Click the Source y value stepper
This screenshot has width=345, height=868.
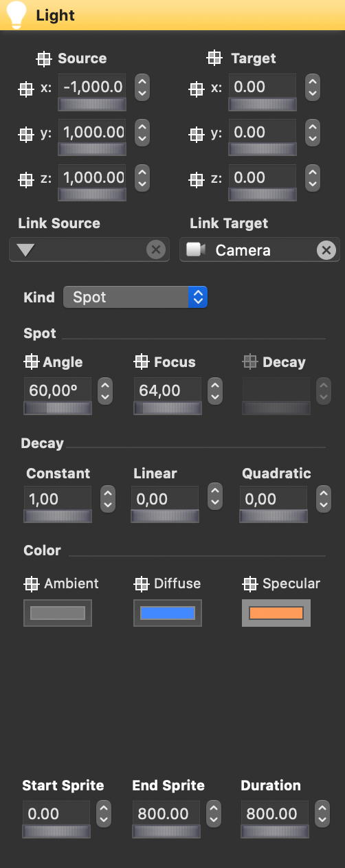(x=142, y=132)
